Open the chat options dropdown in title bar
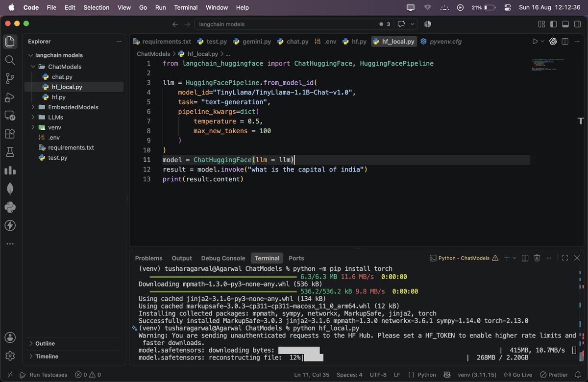This screenshot has height=382, width=588. (412, 24)
